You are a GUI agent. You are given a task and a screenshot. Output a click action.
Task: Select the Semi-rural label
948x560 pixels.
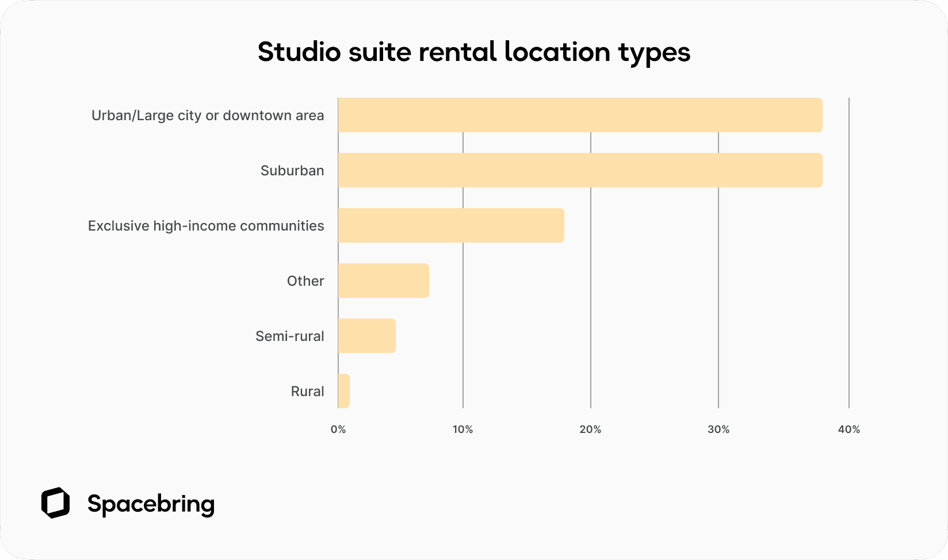290,336
